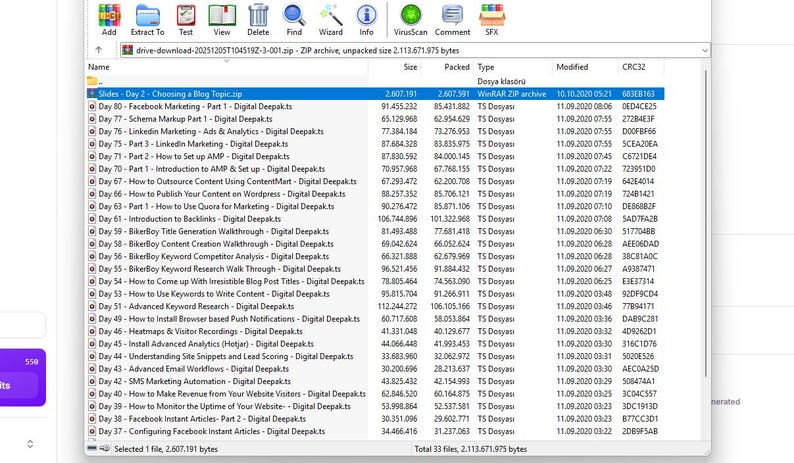Select Day 58 - BikerBoy Content Creation Walkthrough

click(375, 244)
